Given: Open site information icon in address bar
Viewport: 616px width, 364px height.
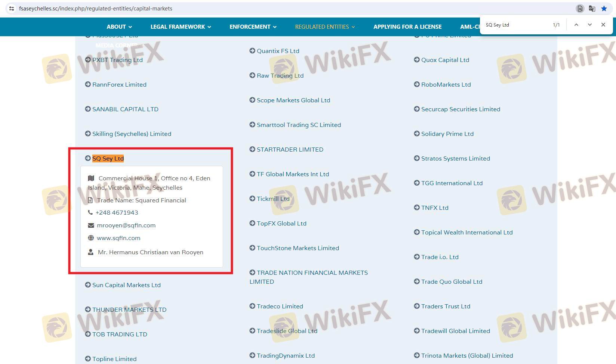Looking at the screenshot, I should 12,9.
